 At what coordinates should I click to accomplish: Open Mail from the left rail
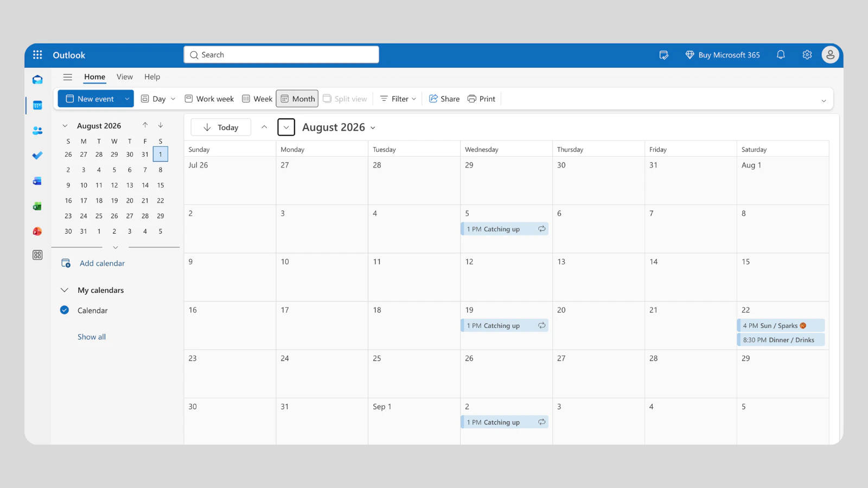coord(37,80)
